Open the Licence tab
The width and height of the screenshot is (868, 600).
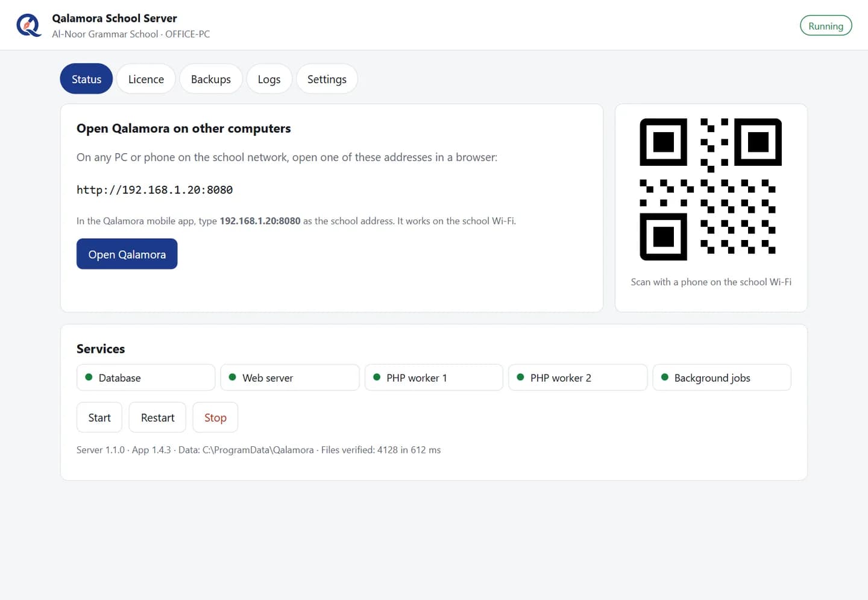(x=146, y=79)
